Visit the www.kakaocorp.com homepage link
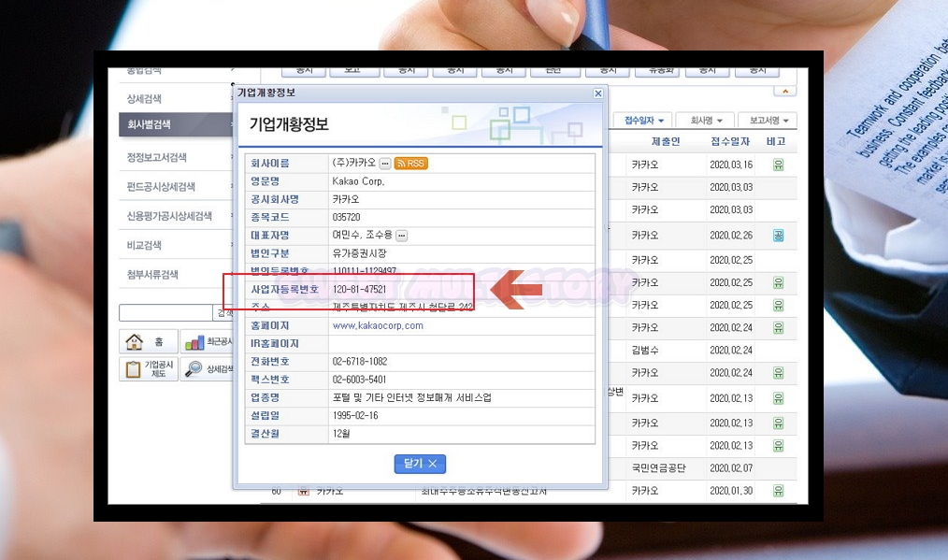The image size is (948, 560). click(378, 325)
